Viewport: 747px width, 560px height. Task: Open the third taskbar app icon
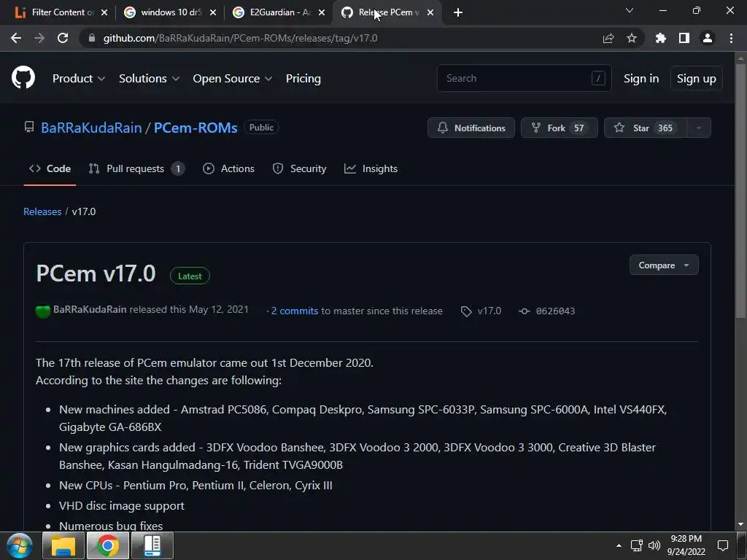tap(152, 545)
